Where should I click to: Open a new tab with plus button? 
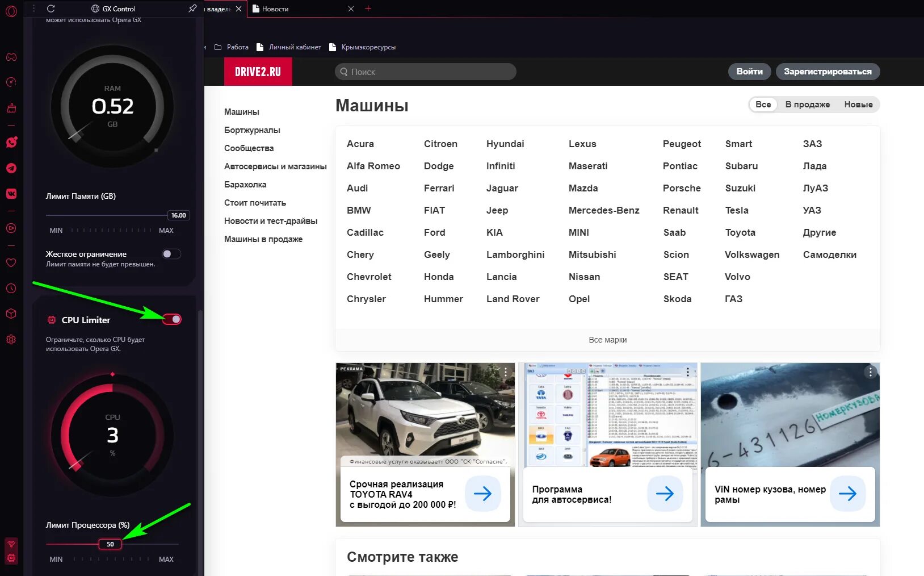click(x=368, y=9)
